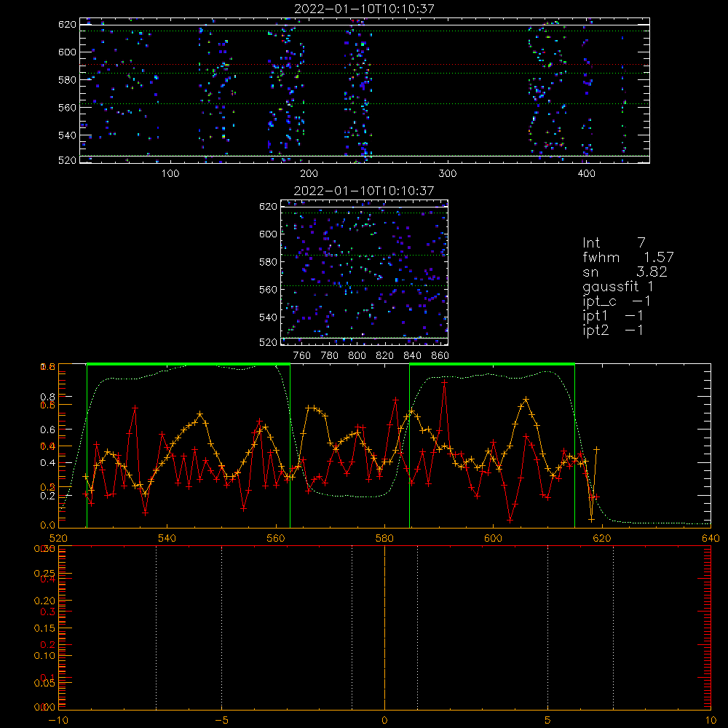This screenshot has height=728, width=728.
Task: Click x-axis label 300 under top image
Action: point(448,174)
